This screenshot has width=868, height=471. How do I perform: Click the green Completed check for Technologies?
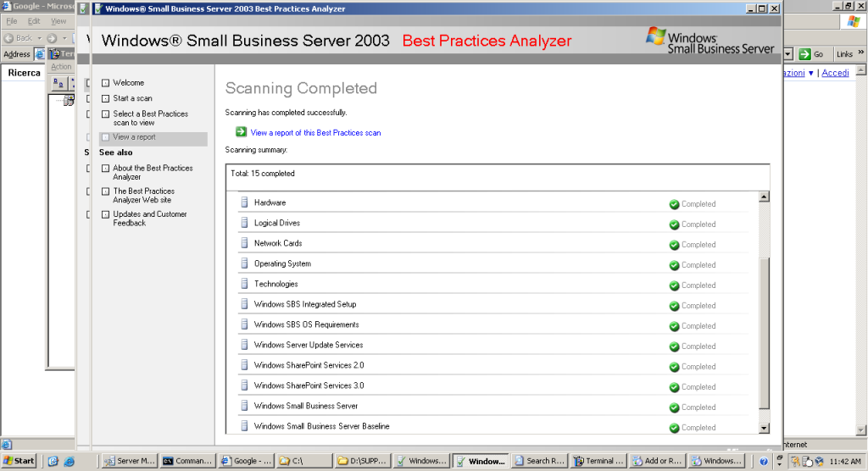tap(674, 285)
